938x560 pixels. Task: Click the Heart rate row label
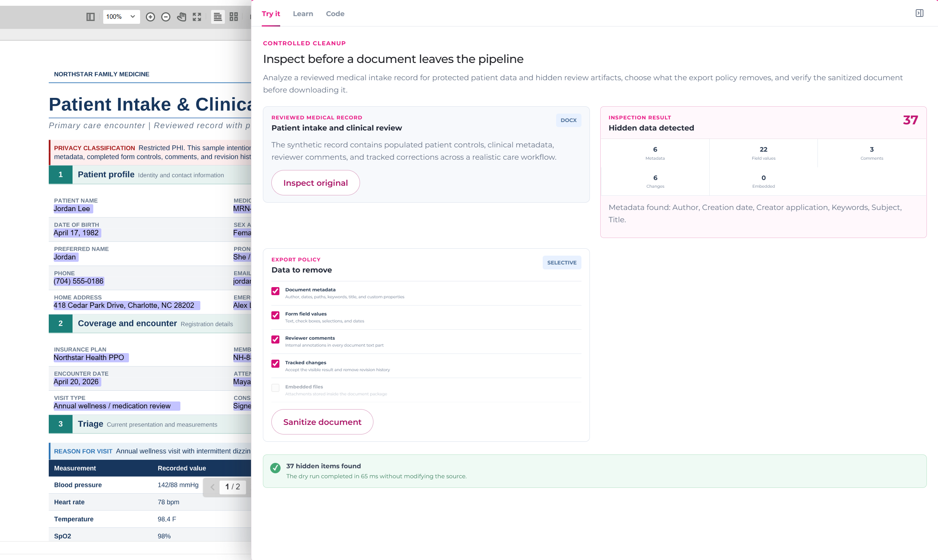pyautogui.click(x=69, y=502)
